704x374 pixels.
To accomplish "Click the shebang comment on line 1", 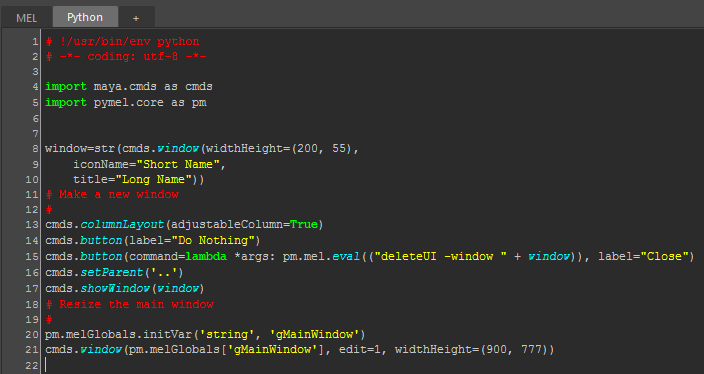I will 123,41.
